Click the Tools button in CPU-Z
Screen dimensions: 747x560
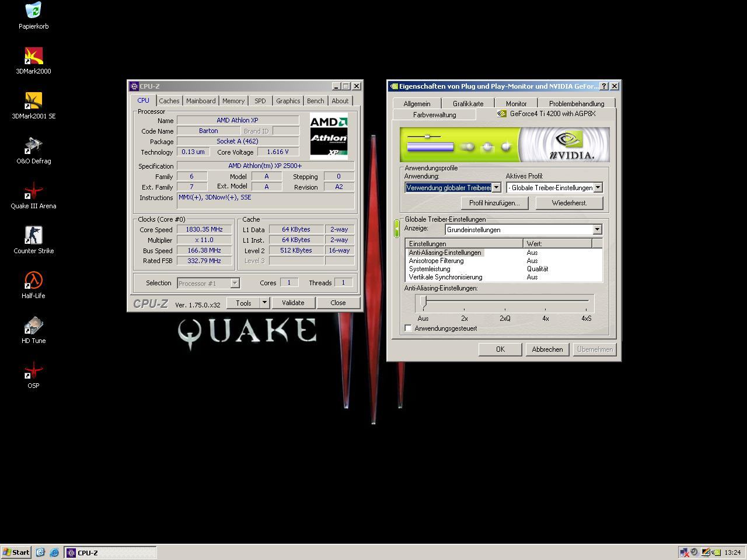point(244,303)
